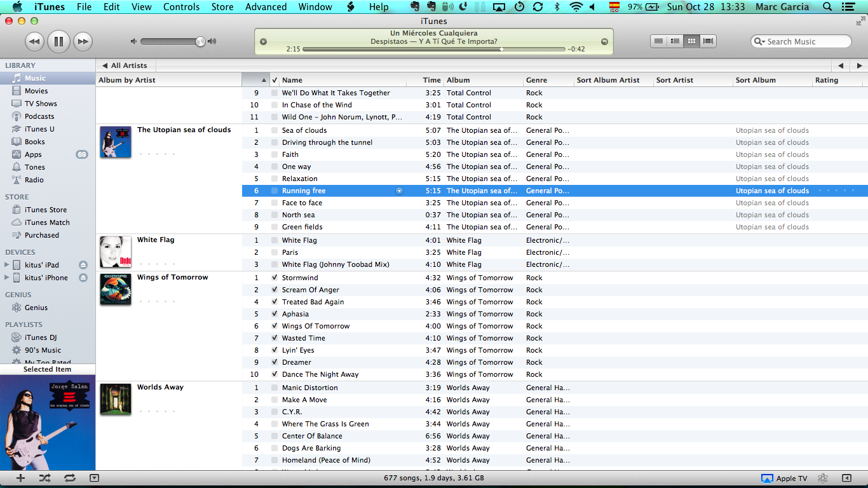
Task: Click the add playlist plus button
Action: click(20, 478)
